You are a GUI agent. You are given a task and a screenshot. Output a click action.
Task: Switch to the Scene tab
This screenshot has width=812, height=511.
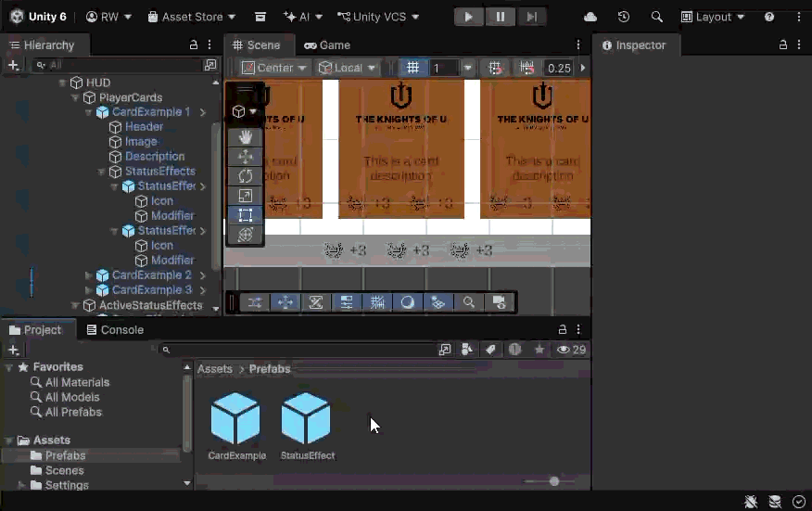[258, 45]
